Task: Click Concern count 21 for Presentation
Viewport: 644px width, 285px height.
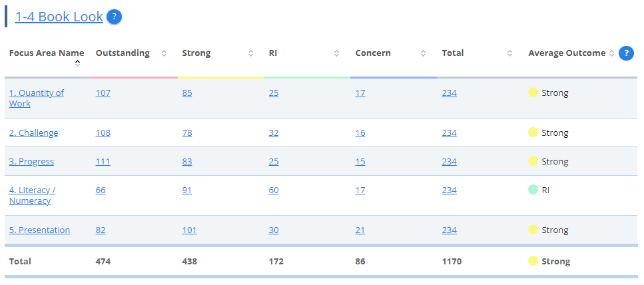Action: (x=360, y=230)
